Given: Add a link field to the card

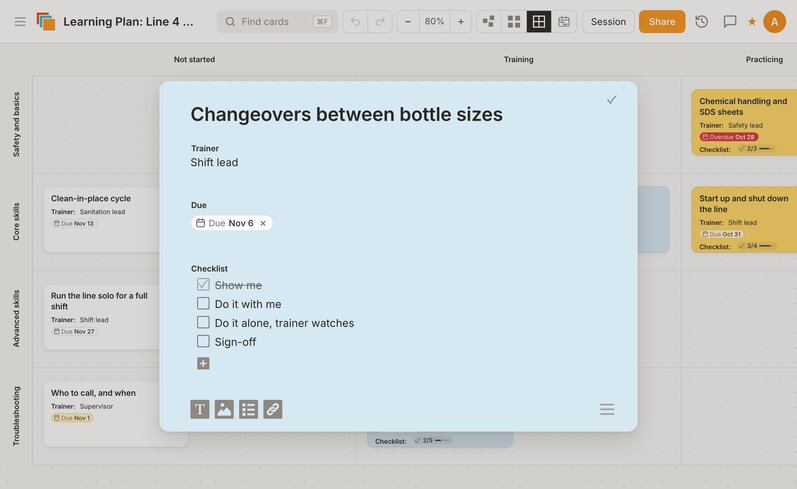Looking at the screenshot, I should click(x=273, y=409).
